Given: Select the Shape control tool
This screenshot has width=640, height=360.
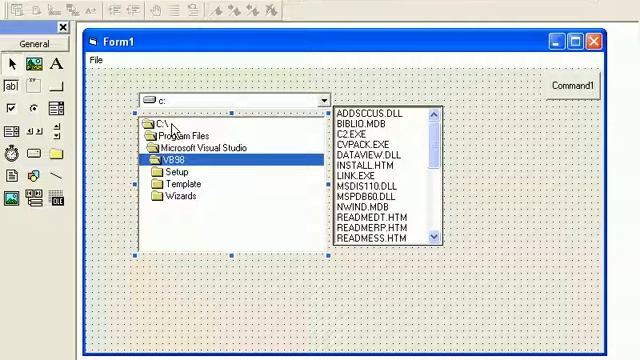Looking at the screenshot, I should point(34,176).
